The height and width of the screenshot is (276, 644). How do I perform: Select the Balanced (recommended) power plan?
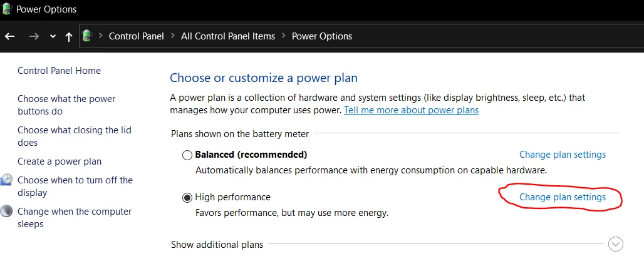click(187, 155)
